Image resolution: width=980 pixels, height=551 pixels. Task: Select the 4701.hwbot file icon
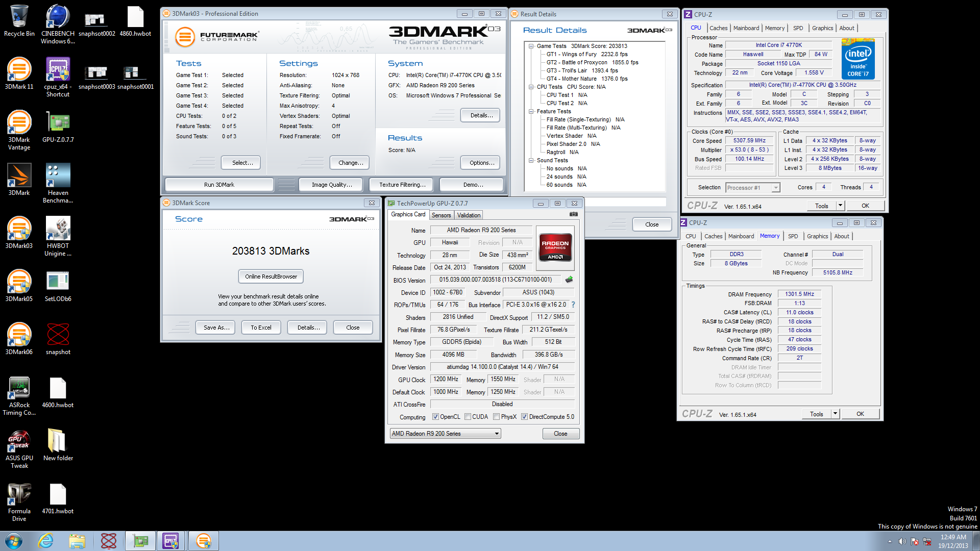(x=58, y=498)
